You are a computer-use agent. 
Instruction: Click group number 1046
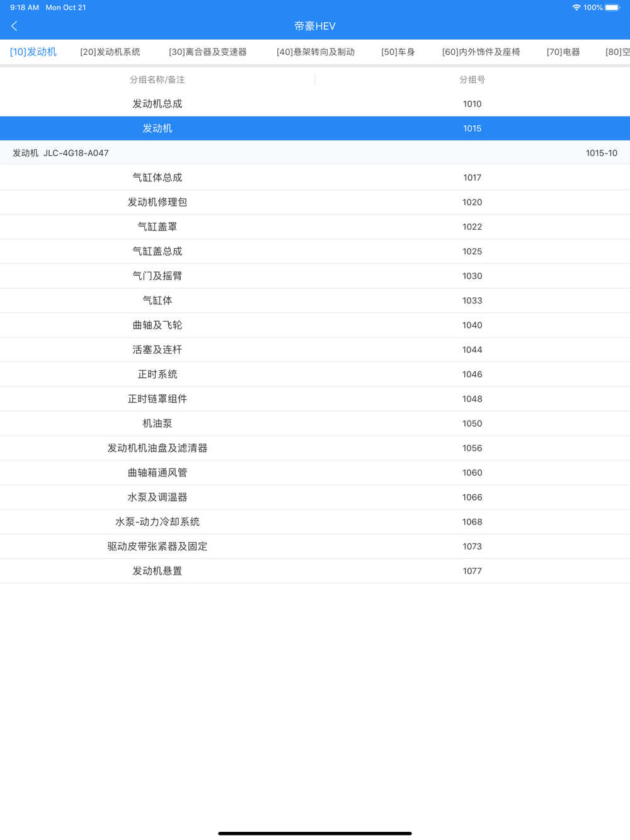472,374
